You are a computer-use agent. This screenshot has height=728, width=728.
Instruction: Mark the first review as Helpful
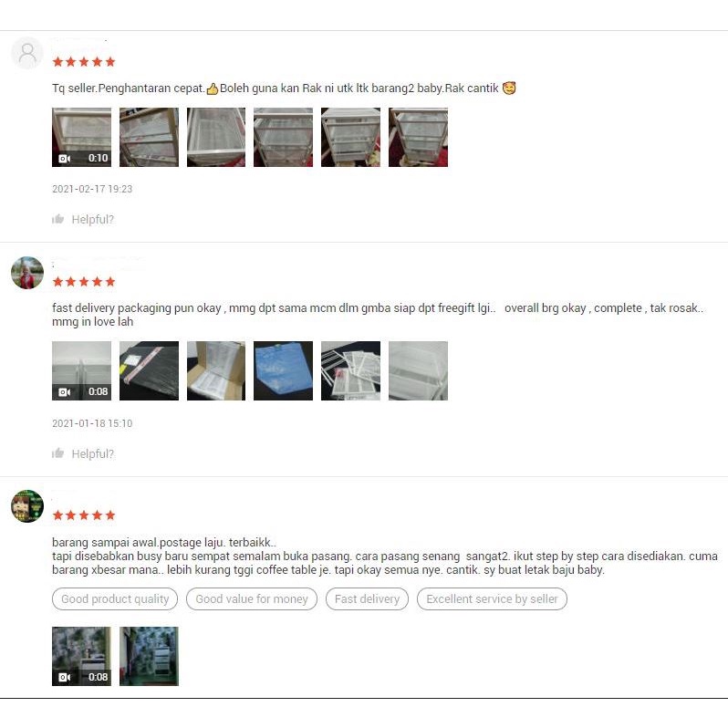[92, 219]
